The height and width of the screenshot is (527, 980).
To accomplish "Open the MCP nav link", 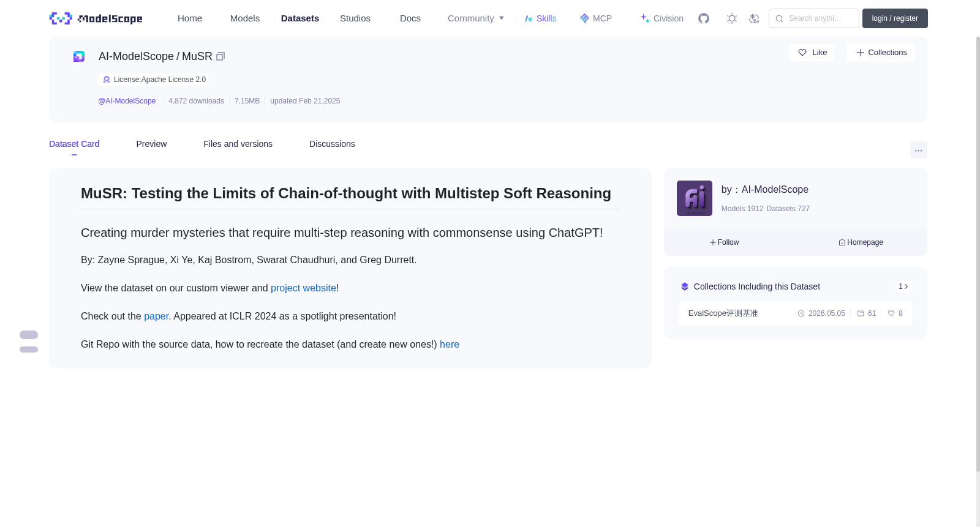I will coord(596,18).
